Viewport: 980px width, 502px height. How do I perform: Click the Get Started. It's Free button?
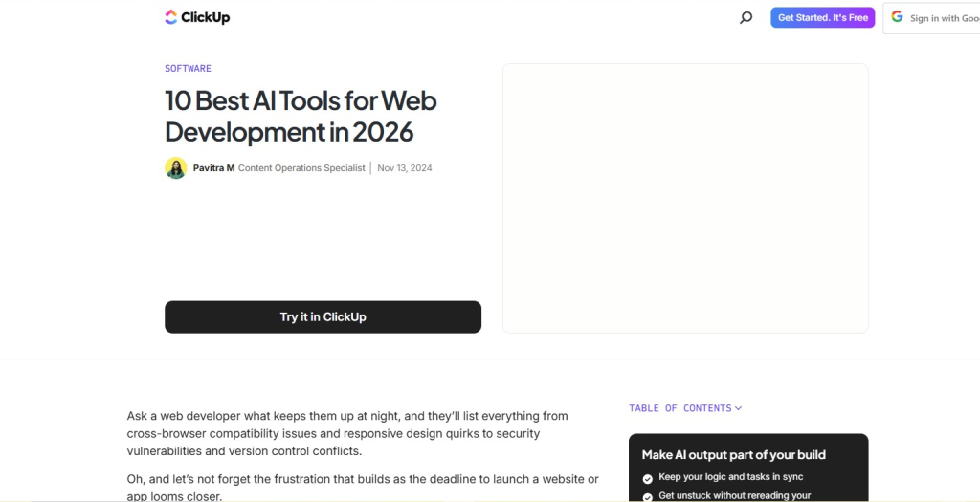click(x=822, y=17)
